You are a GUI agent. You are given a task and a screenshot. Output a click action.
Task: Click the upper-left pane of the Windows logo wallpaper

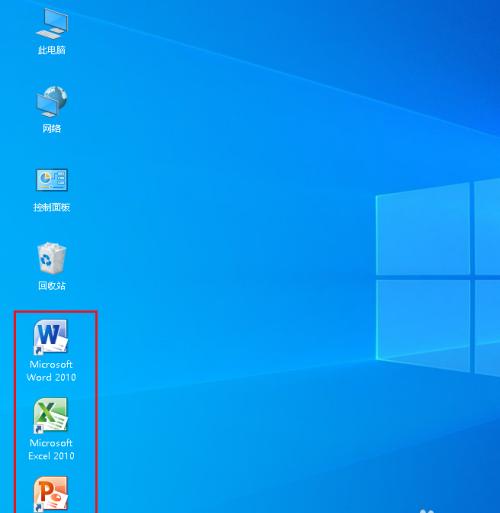coord(423,229)
